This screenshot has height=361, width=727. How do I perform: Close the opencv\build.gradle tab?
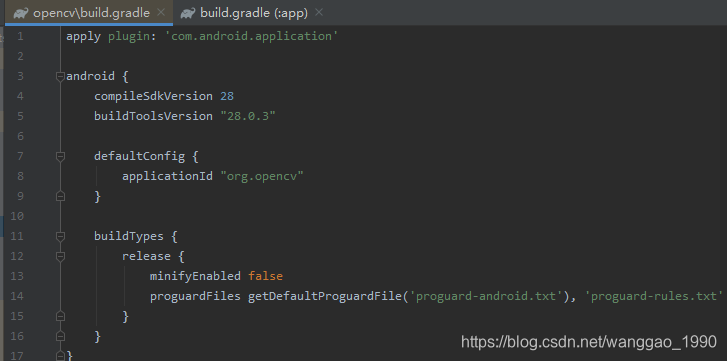[x=161, y=13]
